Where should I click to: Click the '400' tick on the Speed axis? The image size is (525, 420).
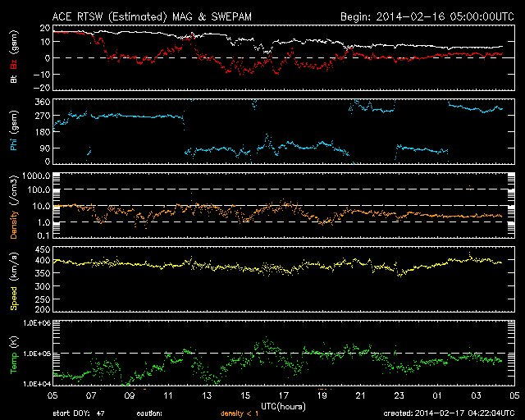[43, 260]
